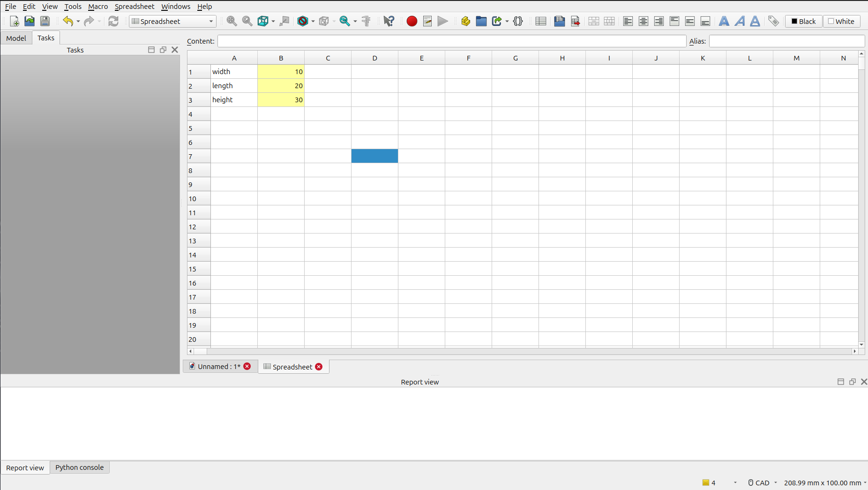This screenshot has height=490, width=868.
Task: Switch to the Model tab
Action: coord(16,38)
